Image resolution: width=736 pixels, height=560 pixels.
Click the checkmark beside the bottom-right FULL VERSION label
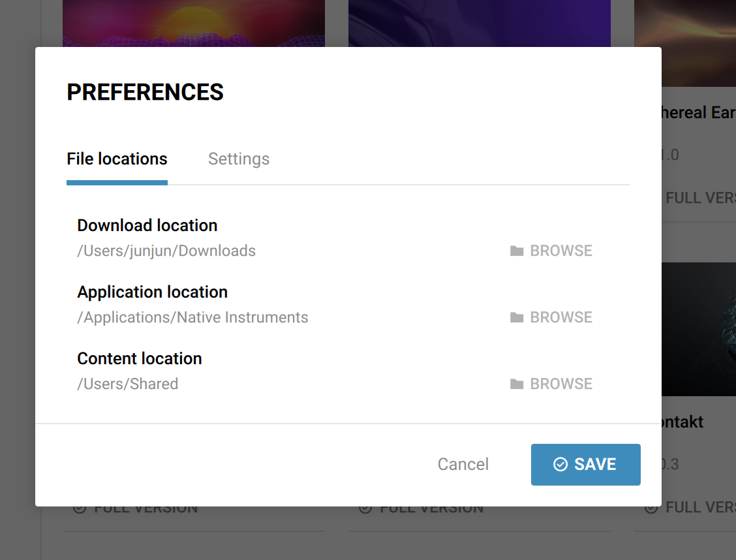tap(651, 508)
